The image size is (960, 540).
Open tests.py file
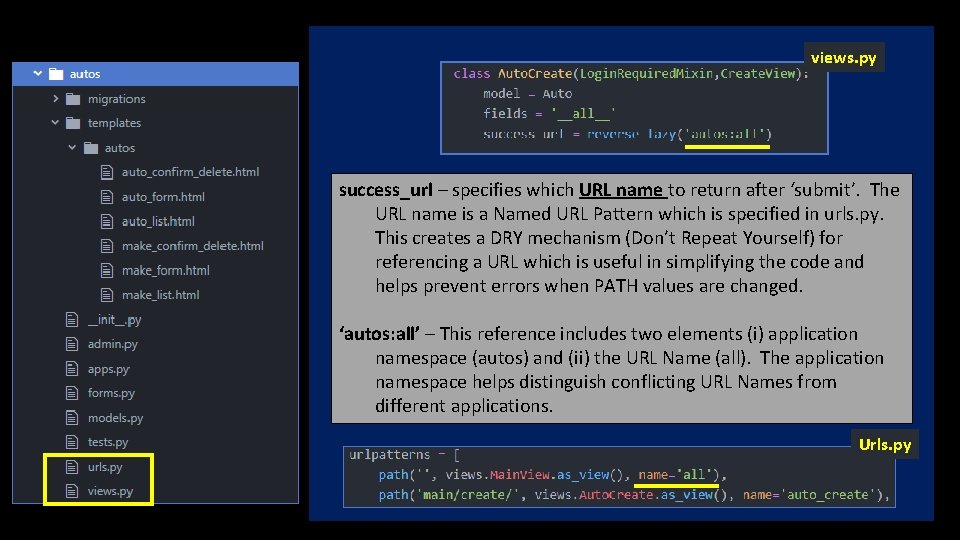pos(108,442)
